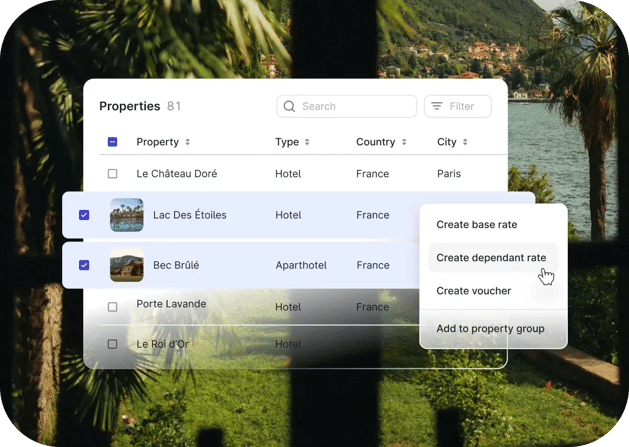Sort by Country column arrows
The image size is (629, 447).
[x=404, y=143]
